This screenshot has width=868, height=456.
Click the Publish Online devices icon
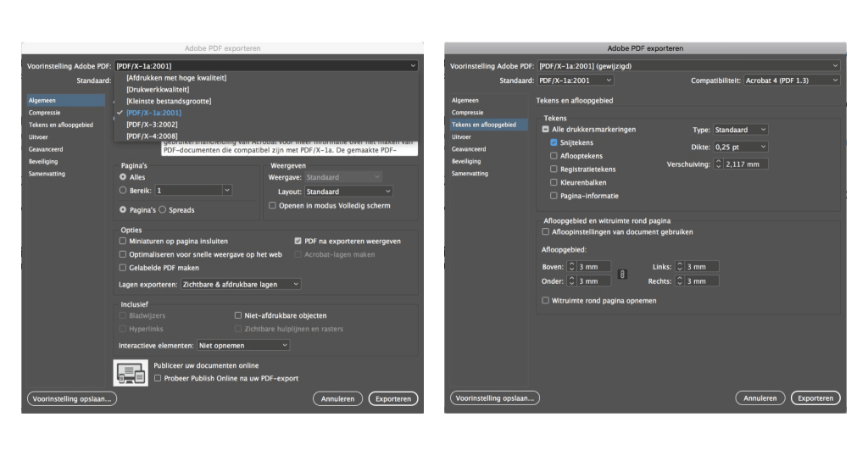[x=131, y=373]
